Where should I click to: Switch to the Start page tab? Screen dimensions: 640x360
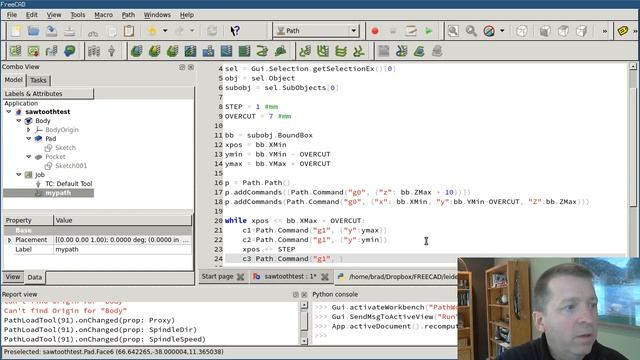tap(217, 276)
